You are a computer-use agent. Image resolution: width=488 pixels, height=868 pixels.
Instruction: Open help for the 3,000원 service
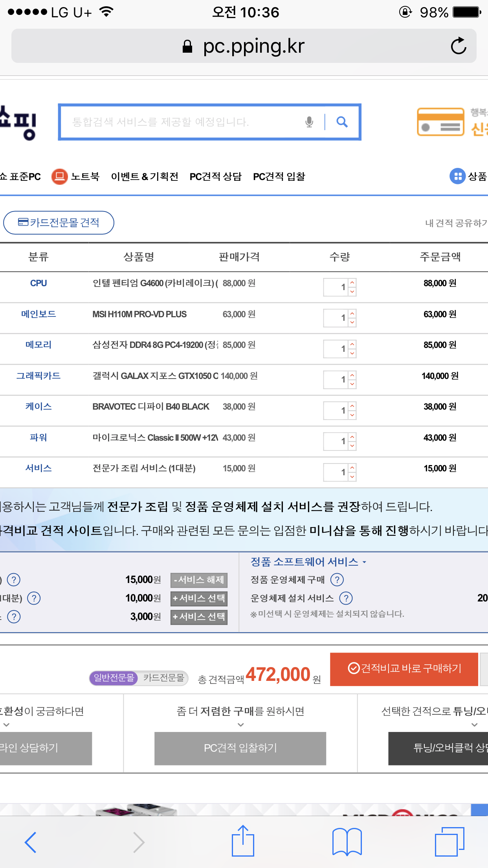pyautogui.click(x=14, y=616)
